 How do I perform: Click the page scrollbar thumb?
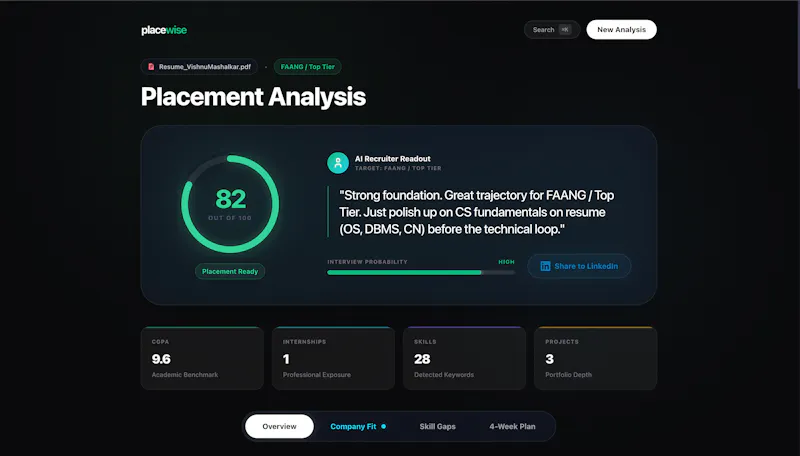(x=797, y=46)
